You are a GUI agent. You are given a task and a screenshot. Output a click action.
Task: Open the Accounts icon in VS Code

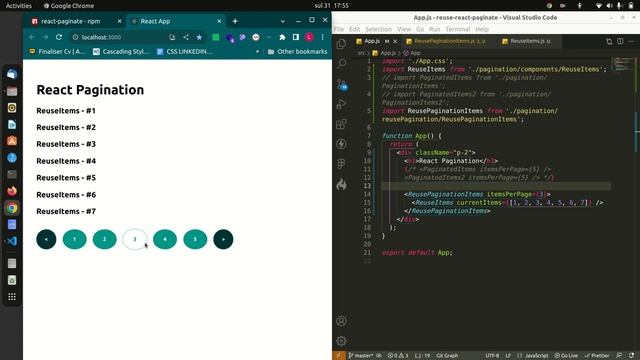(x=342, y=321)
